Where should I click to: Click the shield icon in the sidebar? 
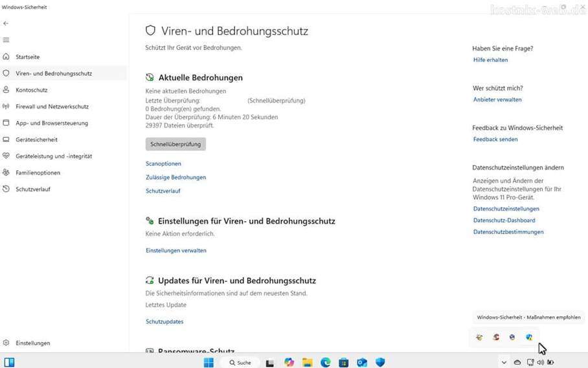6,73
